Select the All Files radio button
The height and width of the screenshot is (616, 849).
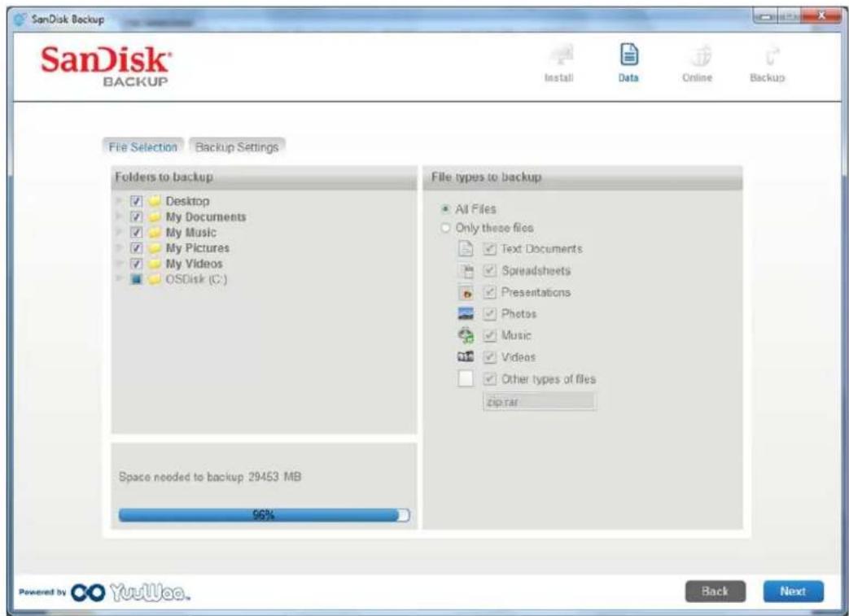(x=445, y=209)
